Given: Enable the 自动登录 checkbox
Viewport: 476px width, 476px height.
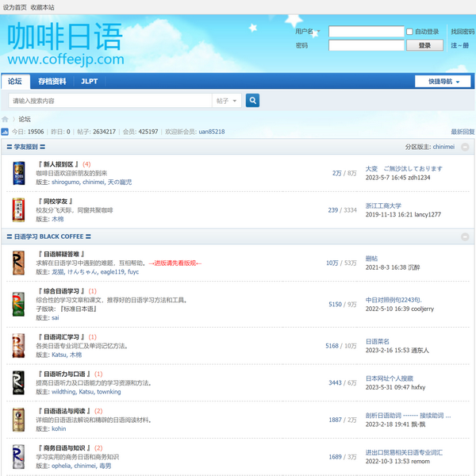Looking at the screenshot, I should [x=409, y=32].
